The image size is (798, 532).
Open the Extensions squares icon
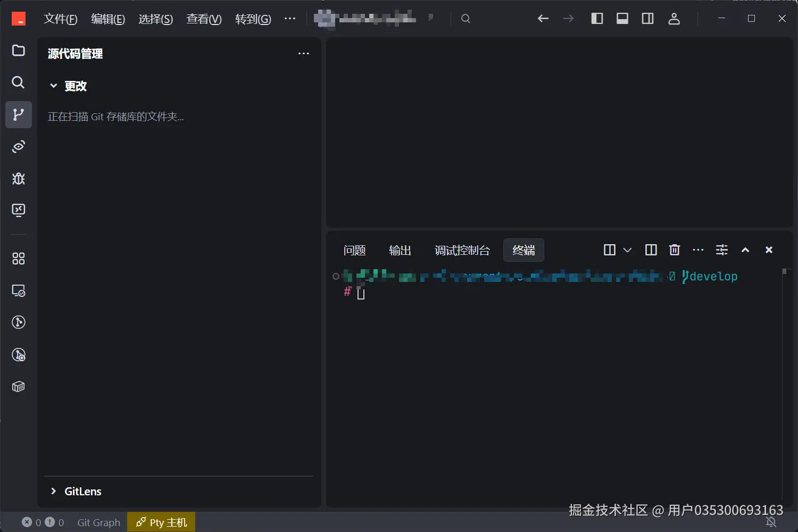(x=19, y=259)
